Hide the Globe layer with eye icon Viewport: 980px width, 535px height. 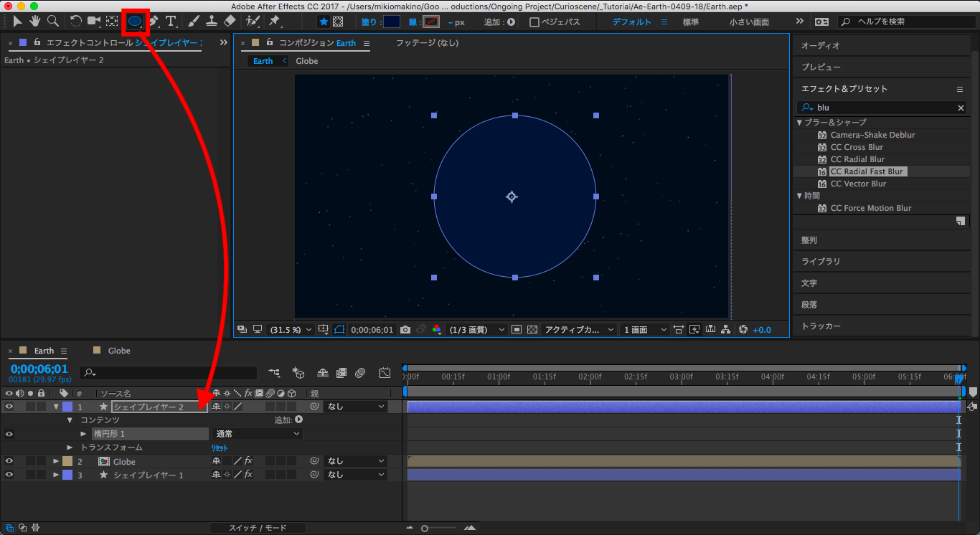[9, 461]
